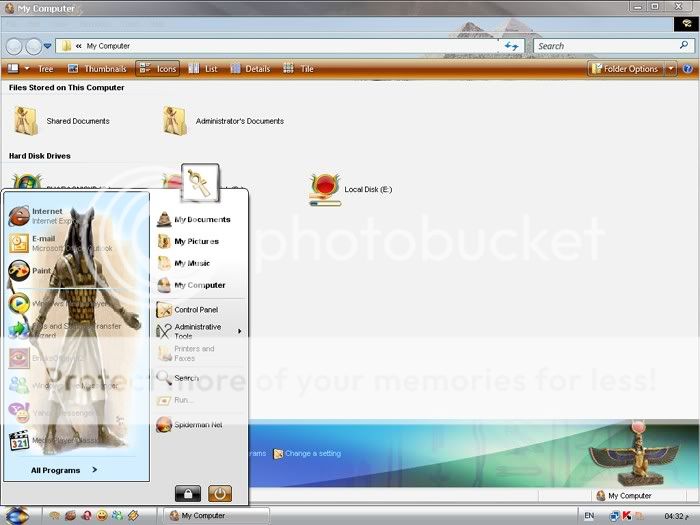This screenshot has height=525, width=700.
Task: Click the help question mark icon
Action: pyautogui.click(x=688, y=69)
